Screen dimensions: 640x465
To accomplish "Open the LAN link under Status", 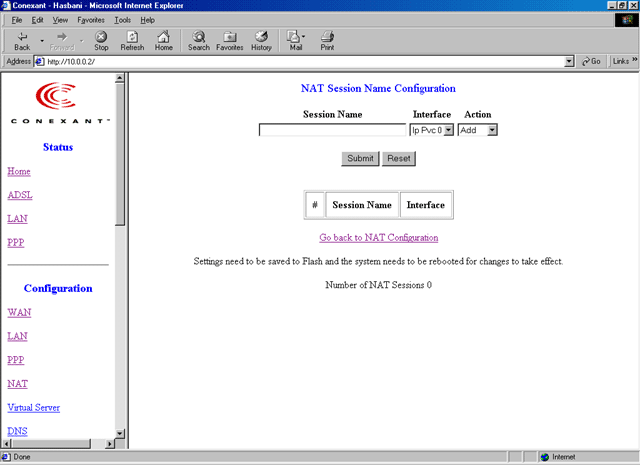I will [x=17, y=219].
